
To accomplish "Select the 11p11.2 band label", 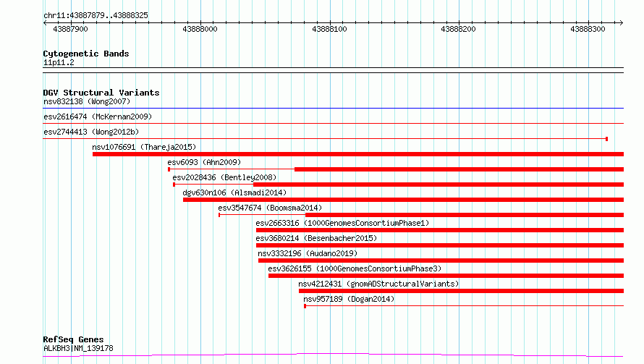I will [x=59, y=62].
